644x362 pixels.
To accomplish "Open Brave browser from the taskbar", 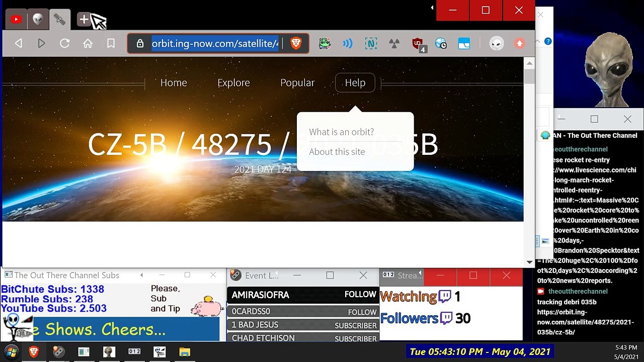I will (x=34, y=352).
